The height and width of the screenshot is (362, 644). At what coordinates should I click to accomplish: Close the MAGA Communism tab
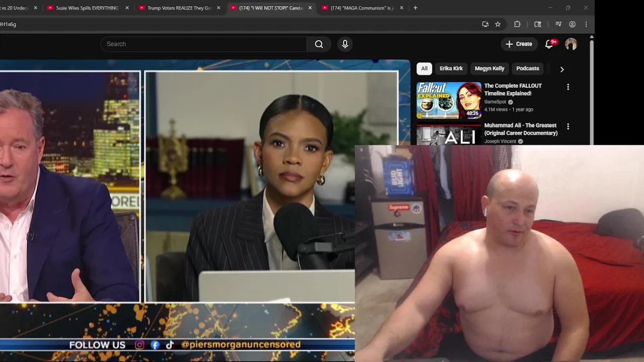tap(401, 8)
